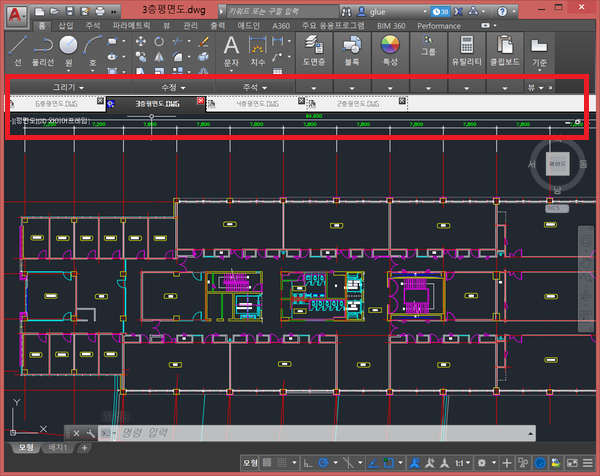Click the Clipboard (클립보드) icon

[504, 46]
